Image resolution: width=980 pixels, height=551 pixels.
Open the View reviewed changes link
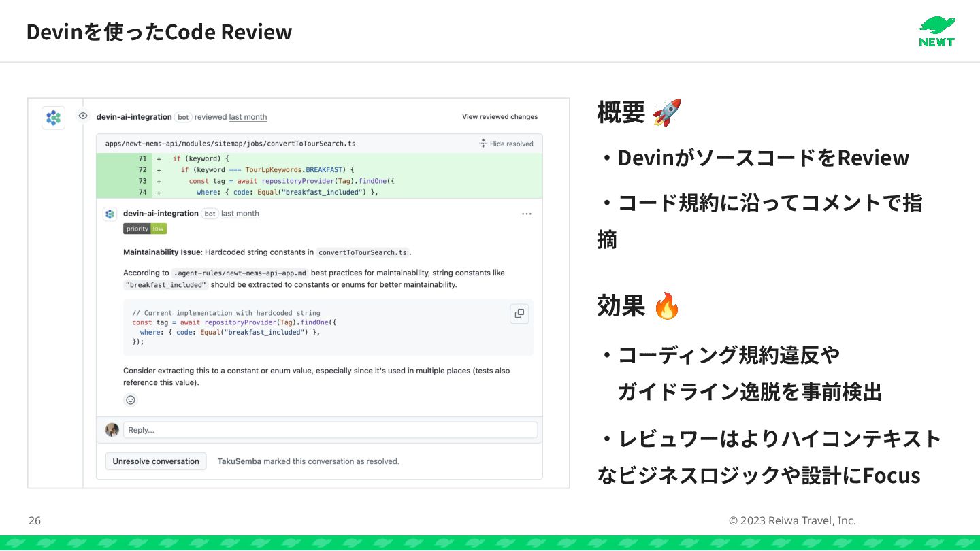[500, 117]
